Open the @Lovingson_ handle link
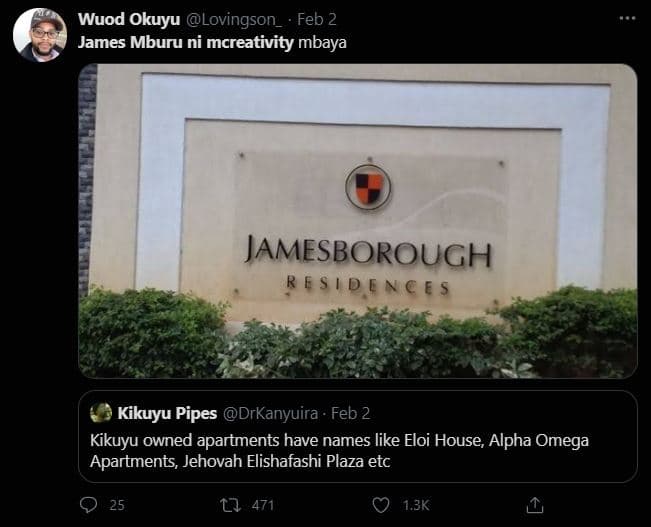Screen dimensions: 651x527 point(234,20)
